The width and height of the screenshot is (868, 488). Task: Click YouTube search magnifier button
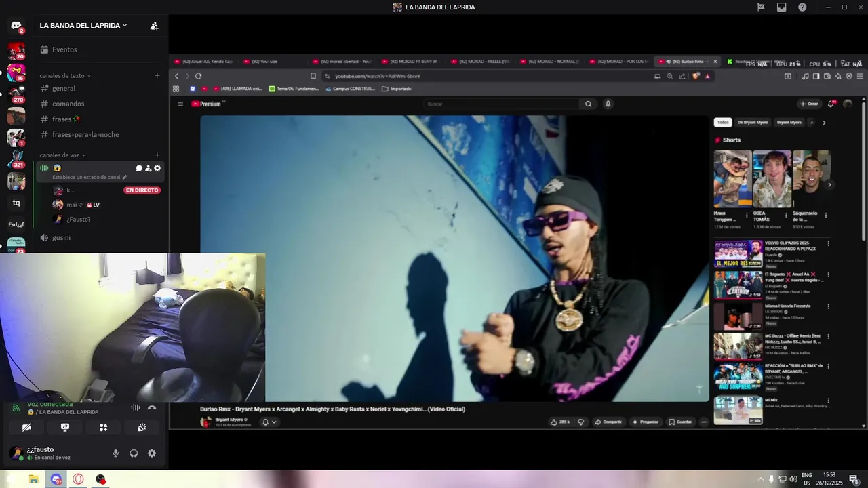point(589,104)
